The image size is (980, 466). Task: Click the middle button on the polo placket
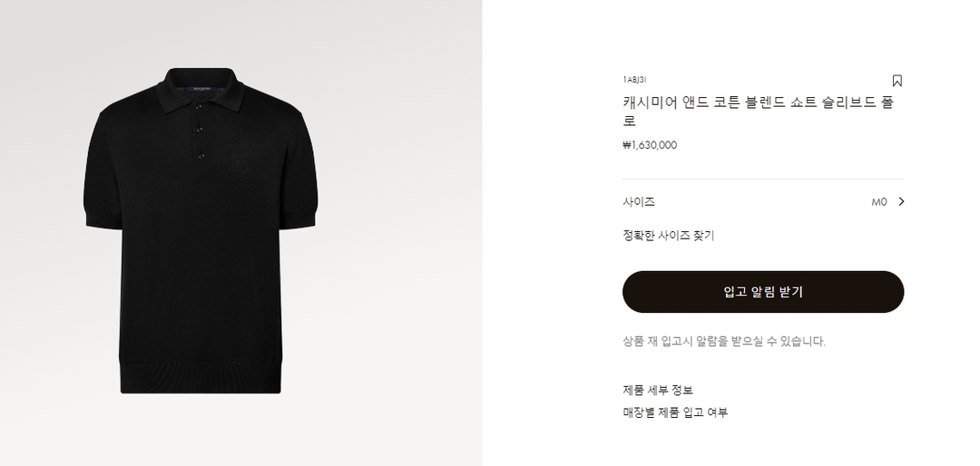point(200,131)
